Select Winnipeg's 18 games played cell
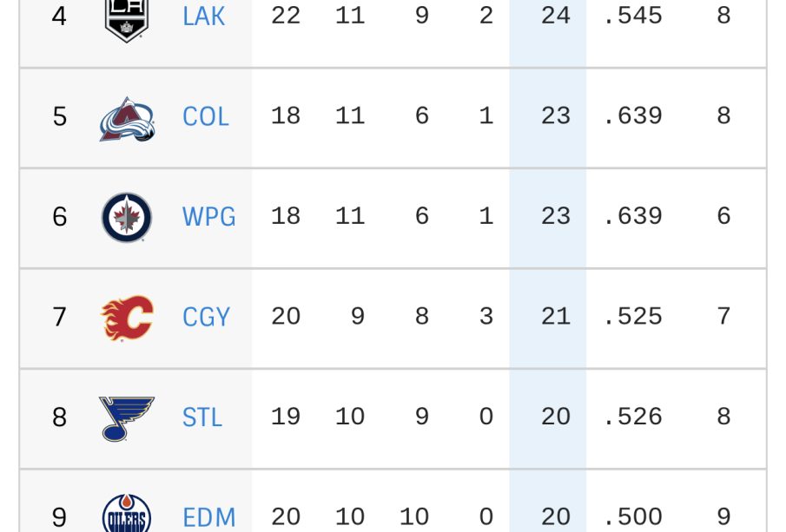Image resolution: width=786 pixels, height=532 pixels. [x=286, y=216]
